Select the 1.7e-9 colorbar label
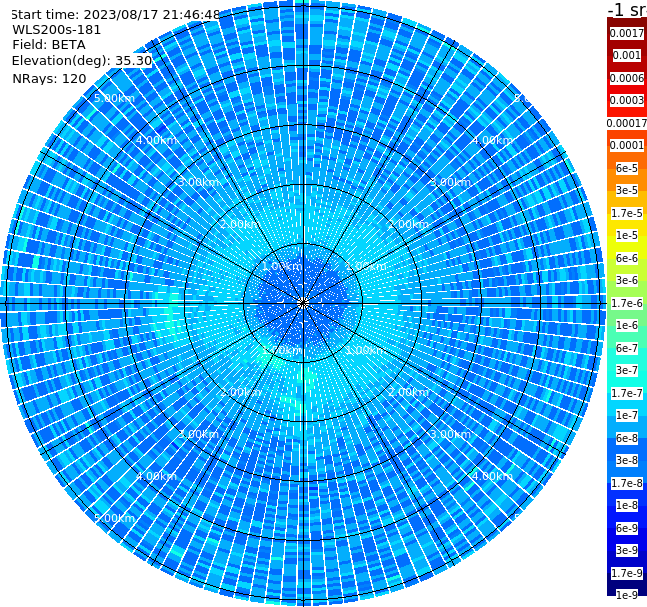This screenshot has width=647, height=607. click(627, 573)
